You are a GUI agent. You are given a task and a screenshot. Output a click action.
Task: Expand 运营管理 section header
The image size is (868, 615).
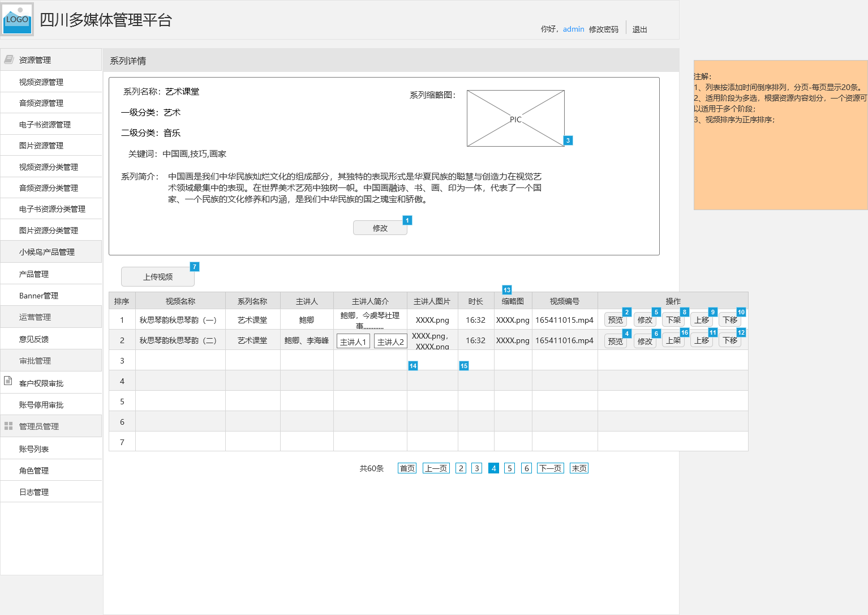click(x=51, y=317)
